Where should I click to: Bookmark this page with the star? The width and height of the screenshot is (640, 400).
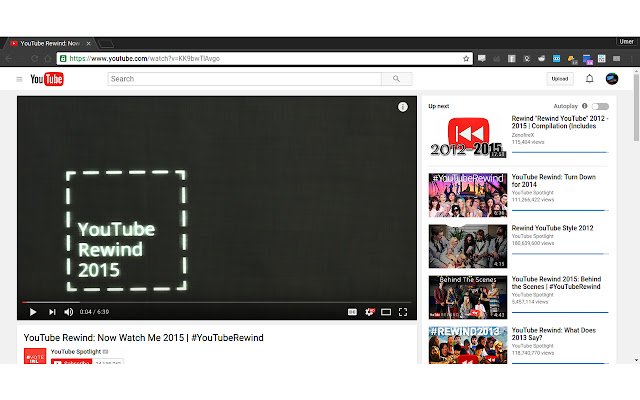(x=466, y=59)
